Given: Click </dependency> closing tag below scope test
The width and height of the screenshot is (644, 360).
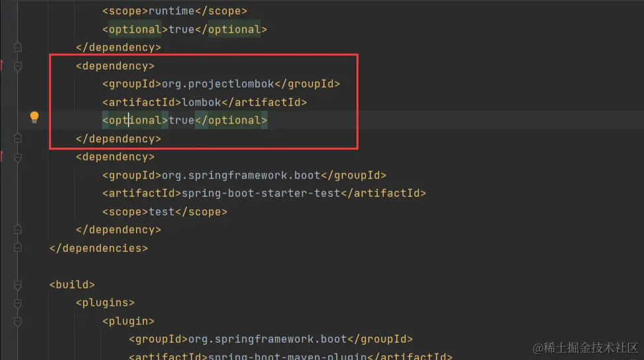Looking at the screenshot, I should click(x=119, y=230).
